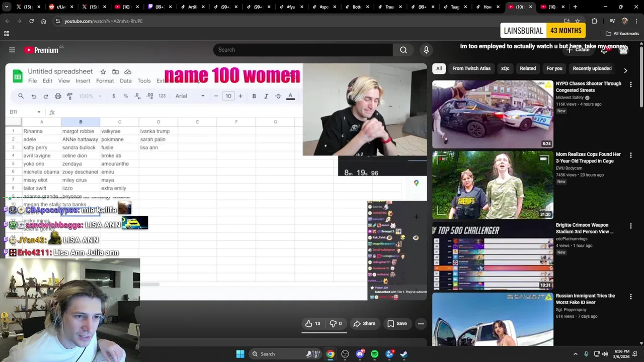
Task: Open the Apps grid in bookmarks bar
Action: tap(7, 34)
